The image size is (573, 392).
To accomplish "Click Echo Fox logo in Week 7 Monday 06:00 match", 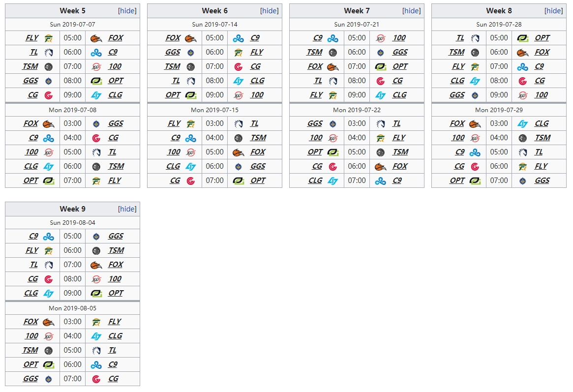I will pyautogui.click(x=381, y=166).
